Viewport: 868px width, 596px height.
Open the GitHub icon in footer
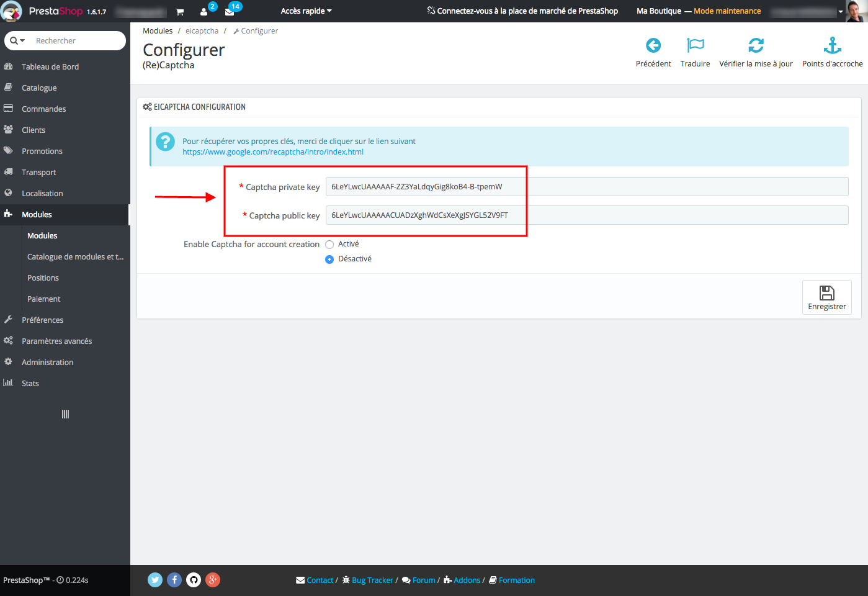(194, 580)
